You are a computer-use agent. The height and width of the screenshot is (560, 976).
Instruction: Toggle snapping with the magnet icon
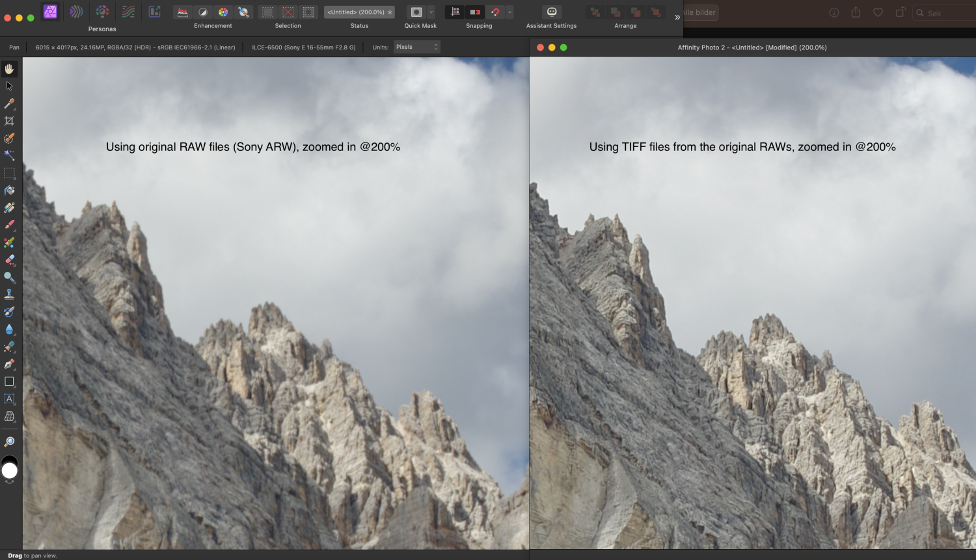click(495, 12)
